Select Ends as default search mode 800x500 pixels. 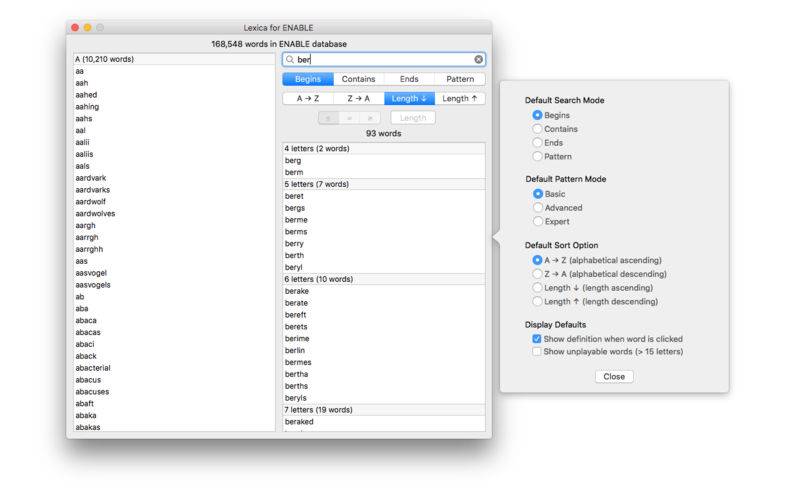tap(537, 143)
